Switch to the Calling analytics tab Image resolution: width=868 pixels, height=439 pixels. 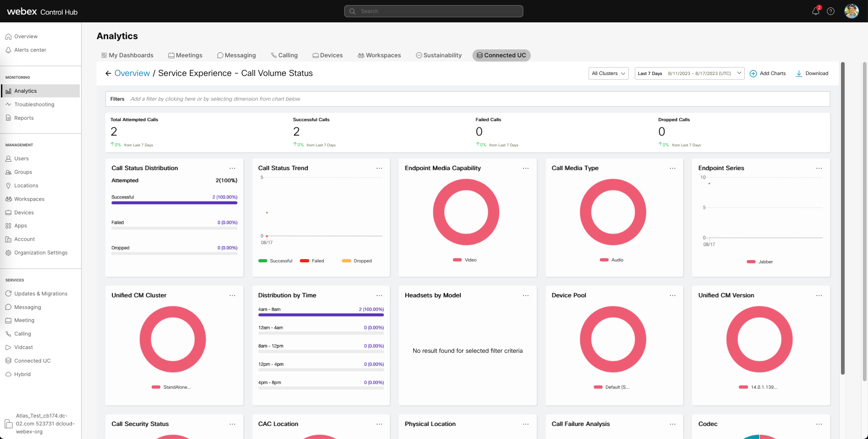tap(285, 55)
